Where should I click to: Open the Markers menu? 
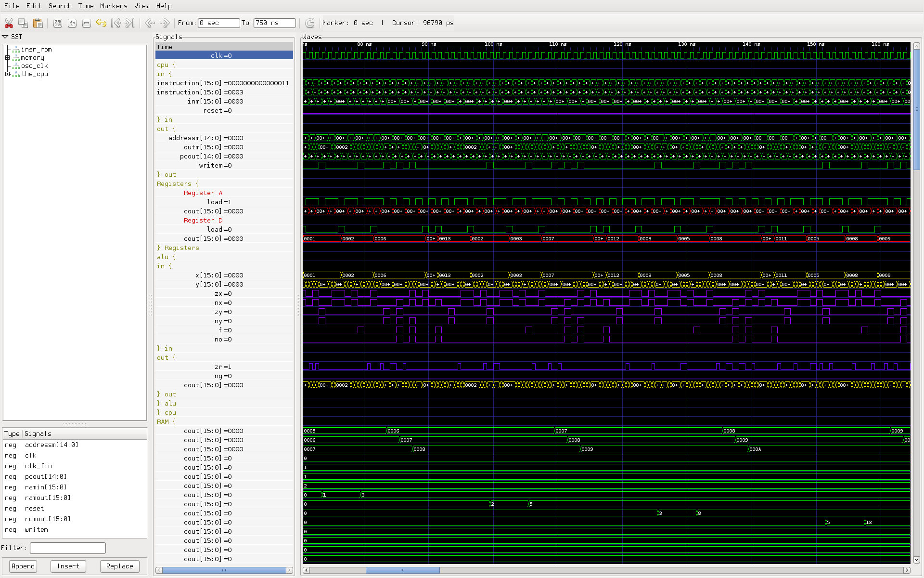point(114,6)
